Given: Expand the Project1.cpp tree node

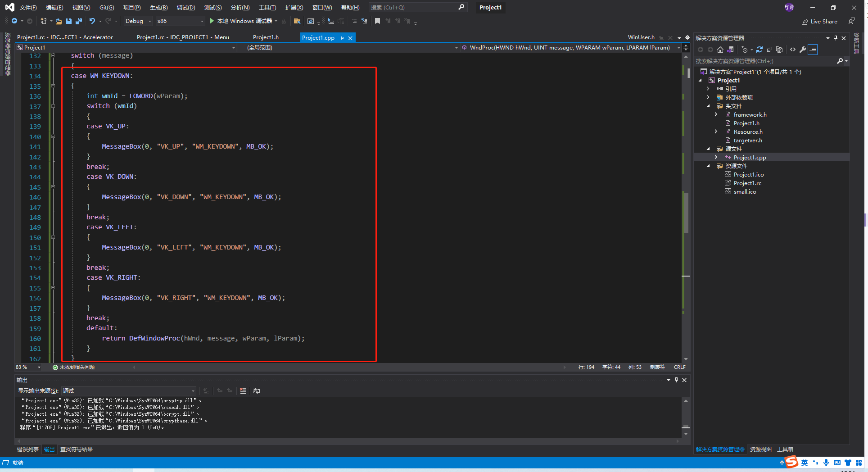Looking at the screenshot, I should pos(716,158).
